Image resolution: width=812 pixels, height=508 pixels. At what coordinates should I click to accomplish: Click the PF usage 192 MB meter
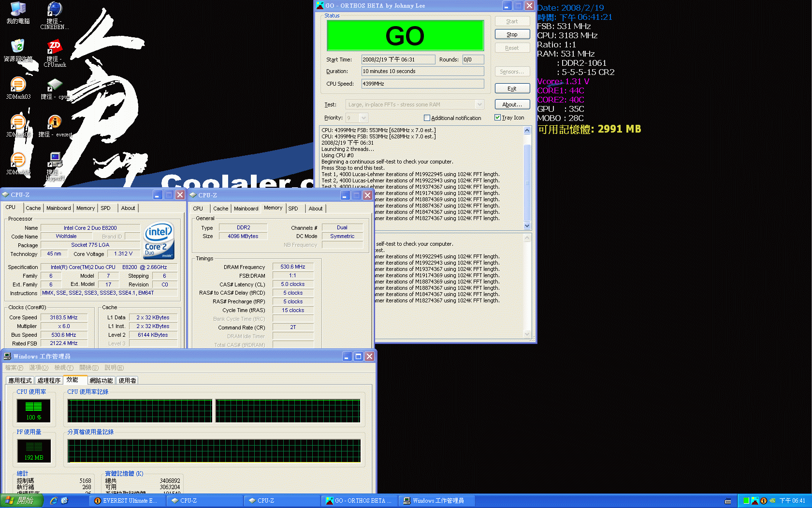(34, 450)
